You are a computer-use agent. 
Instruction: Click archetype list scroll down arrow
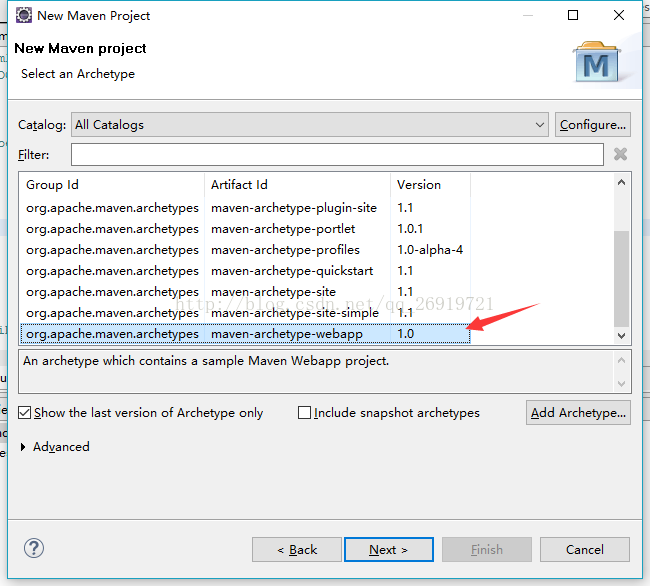pyautogui.click(x=621, y=336)
